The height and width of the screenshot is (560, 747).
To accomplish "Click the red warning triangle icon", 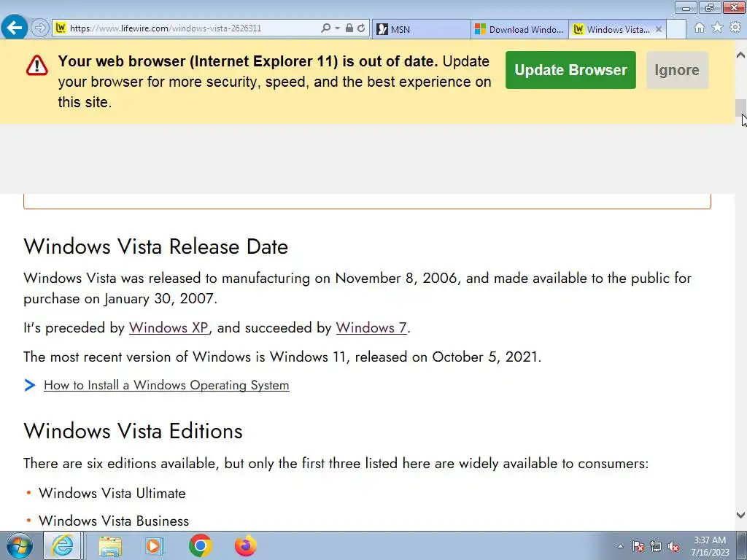I will 36,65.
